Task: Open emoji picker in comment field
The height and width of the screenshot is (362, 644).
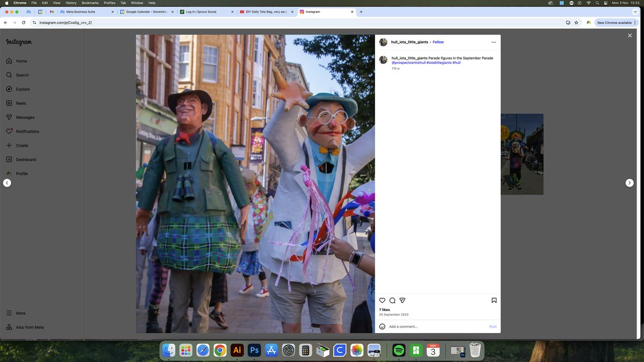Action: coord(382,327)
